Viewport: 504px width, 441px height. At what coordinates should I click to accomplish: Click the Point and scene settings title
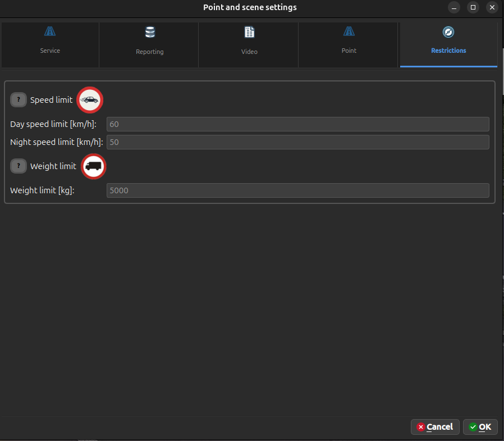250,7
